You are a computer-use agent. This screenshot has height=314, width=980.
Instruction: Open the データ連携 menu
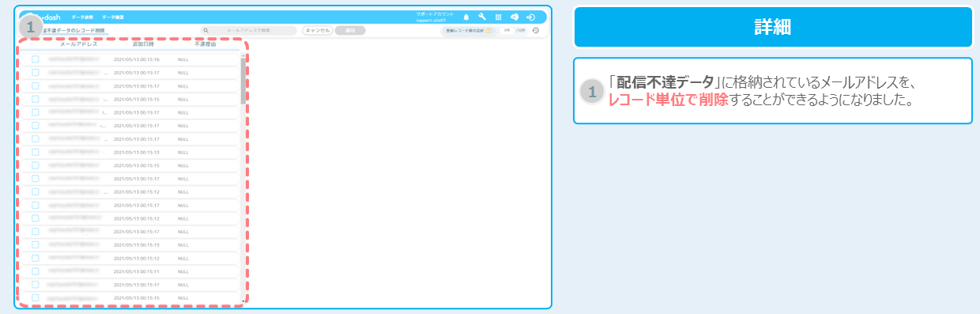pyautogui.click(x=82, y=17)
